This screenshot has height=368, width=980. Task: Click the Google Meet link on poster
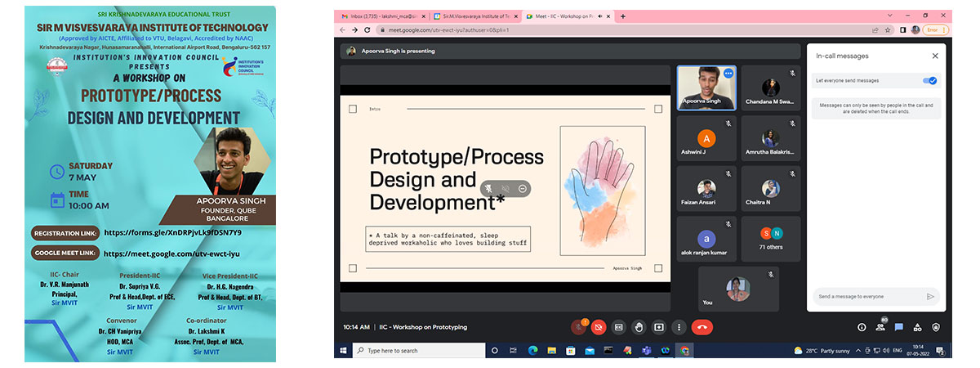[171, 254]
